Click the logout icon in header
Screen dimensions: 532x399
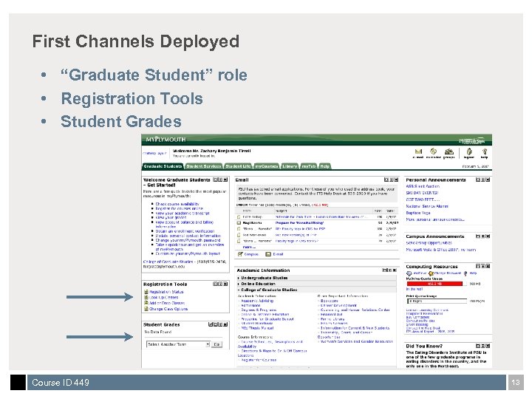point(469,151)
